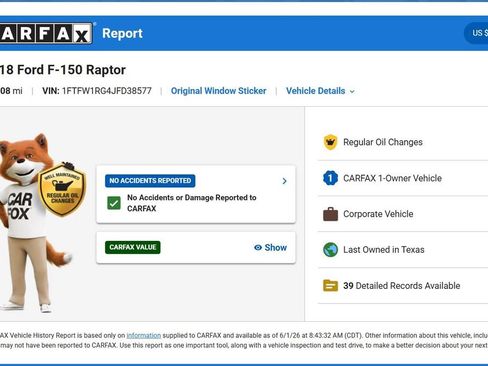The height and width of the screenshot is (366, 488).
Task: Click the eye icon beside Show
Action: (258, 248)
